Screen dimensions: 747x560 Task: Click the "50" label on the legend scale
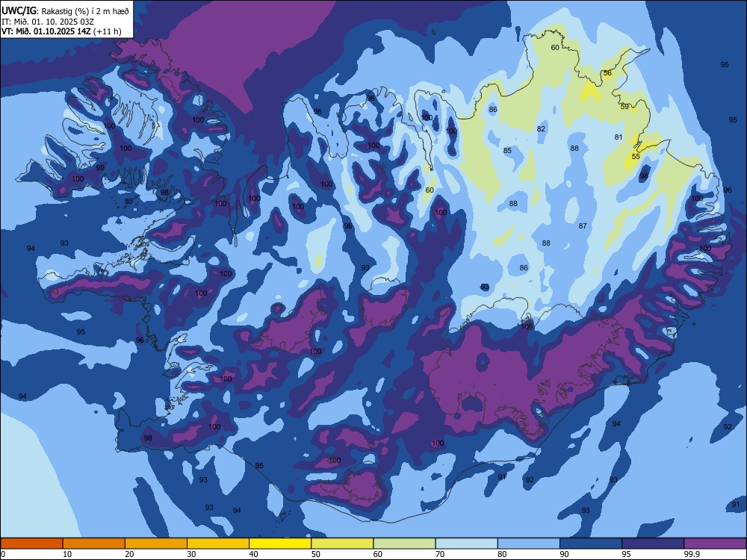pos(315,554)
